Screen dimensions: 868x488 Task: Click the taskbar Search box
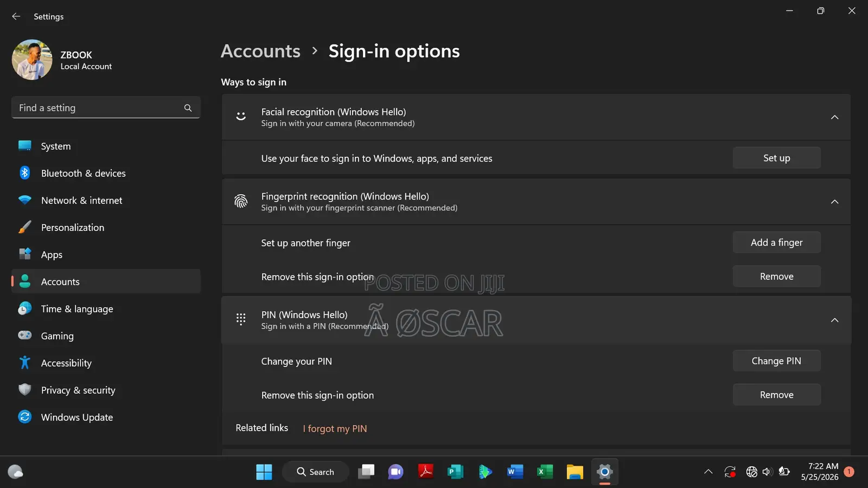(x=315, y=472)
